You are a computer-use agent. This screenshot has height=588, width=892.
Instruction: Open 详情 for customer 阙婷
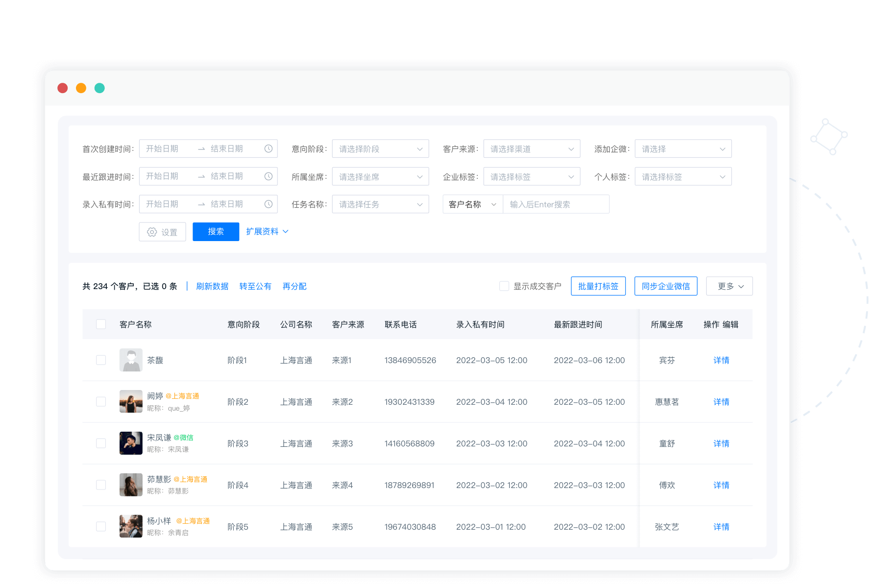721,402
